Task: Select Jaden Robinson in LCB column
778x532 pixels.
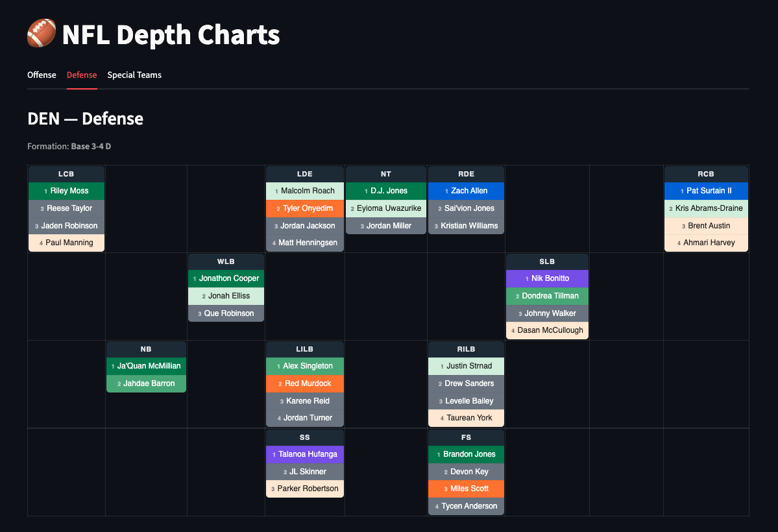Action: point(66,226)
